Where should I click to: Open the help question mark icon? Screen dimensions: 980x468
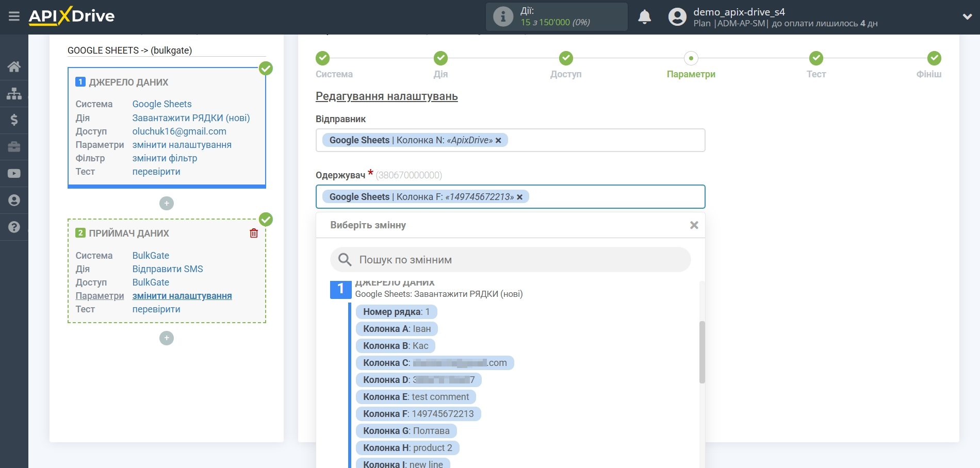[14, 227]
